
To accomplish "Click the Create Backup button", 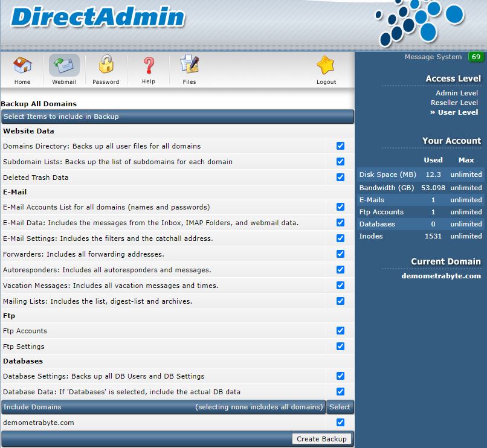I will click(x=321, y=439).
